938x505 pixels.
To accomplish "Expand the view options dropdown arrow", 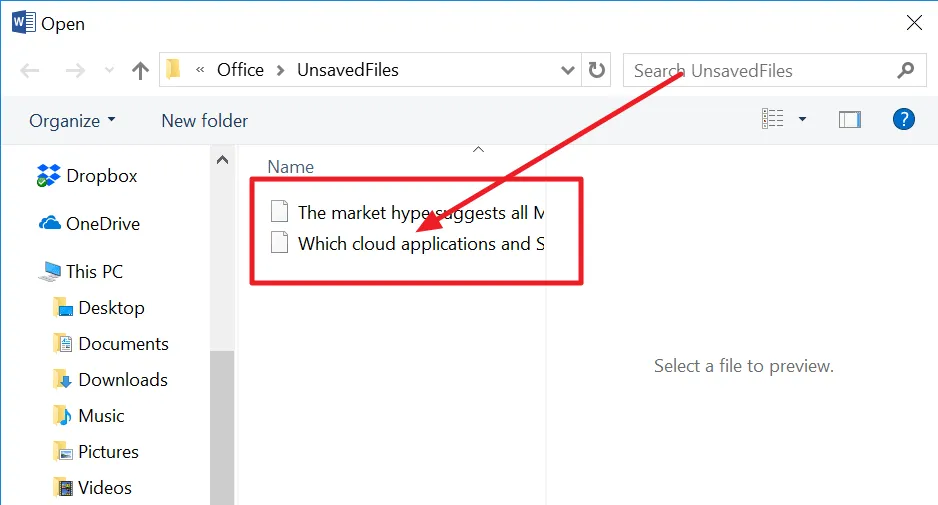I will pyautogui.click(x=802, y=119).
